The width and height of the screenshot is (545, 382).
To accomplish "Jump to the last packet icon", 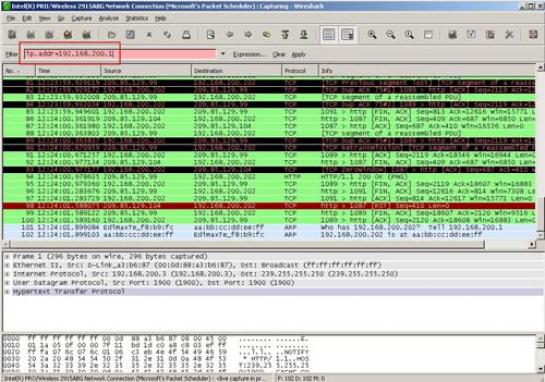I will click(x=304, y=34).
